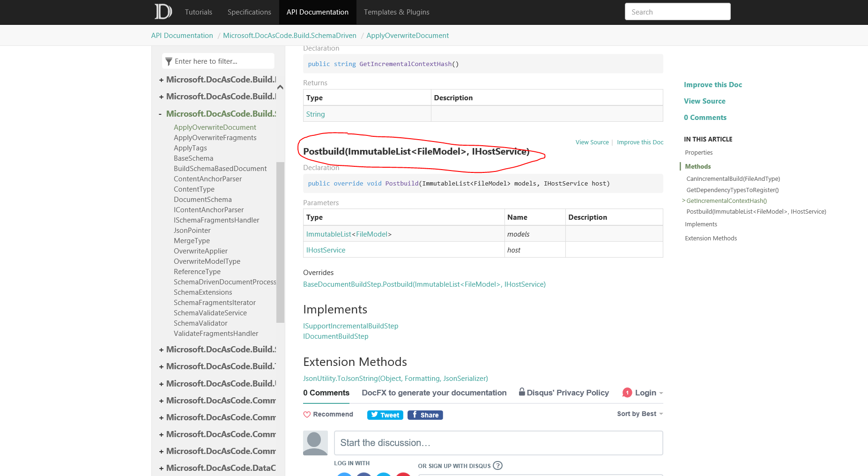Click Improve this Doc in the right panel

click(x=712, y=84)
